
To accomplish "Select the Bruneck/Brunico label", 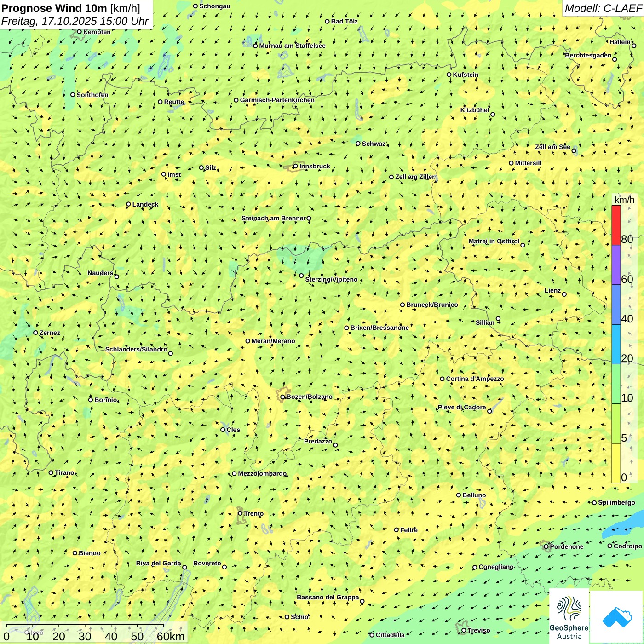I will pos(432,305).
